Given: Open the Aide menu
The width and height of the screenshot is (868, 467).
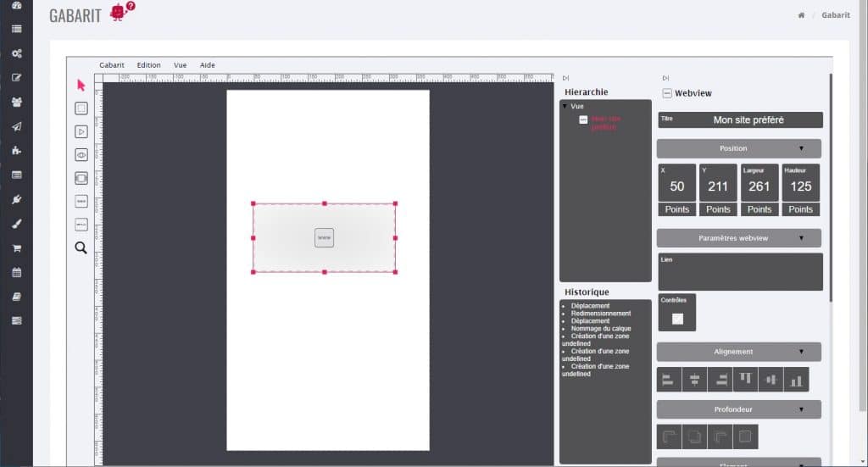Looking at the screenshot, I should tap(208, 65).
